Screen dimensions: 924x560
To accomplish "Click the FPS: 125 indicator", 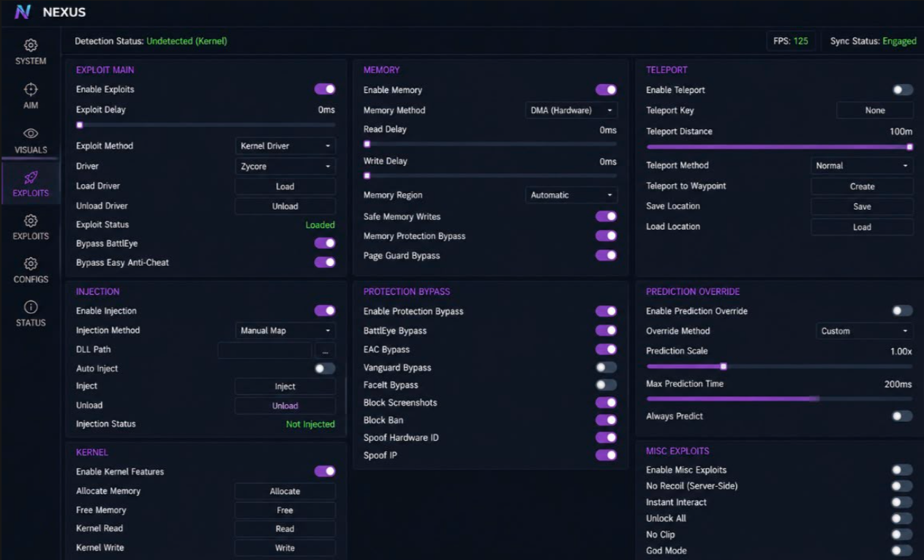I will click(x=791, y=41).
